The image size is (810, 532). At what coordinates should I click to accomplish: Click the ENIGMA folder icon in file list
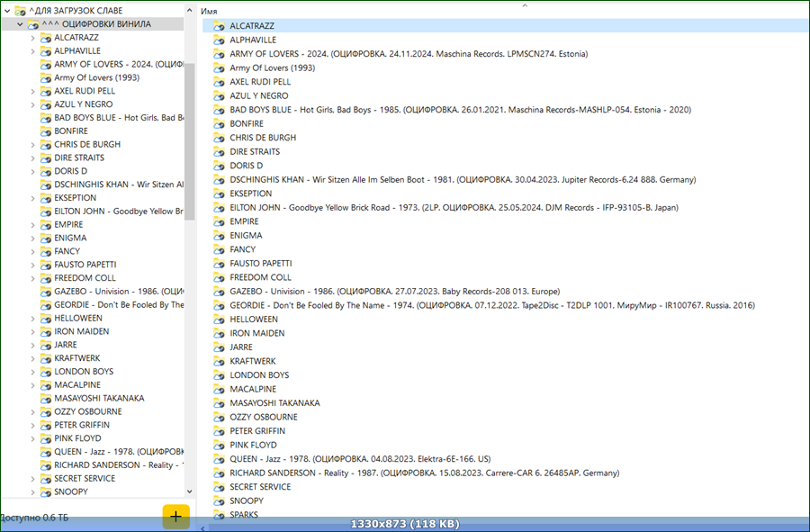[x=219, y=236]
